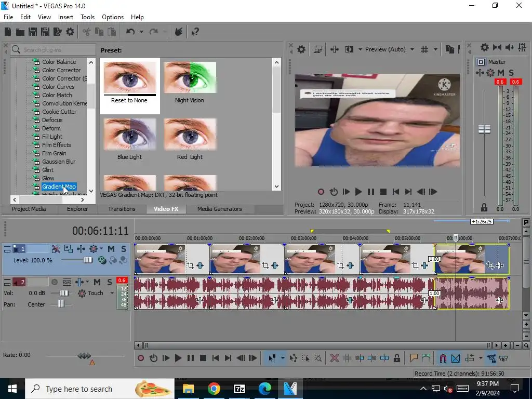Viewport: 532px width, 399px height.
Task: Lock the selected event with padlock icon
Action: click(396, 358)
